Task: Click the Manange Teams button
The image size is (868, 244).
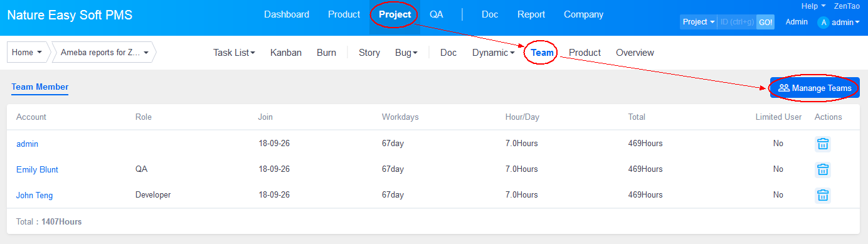Action: (815, 88)
